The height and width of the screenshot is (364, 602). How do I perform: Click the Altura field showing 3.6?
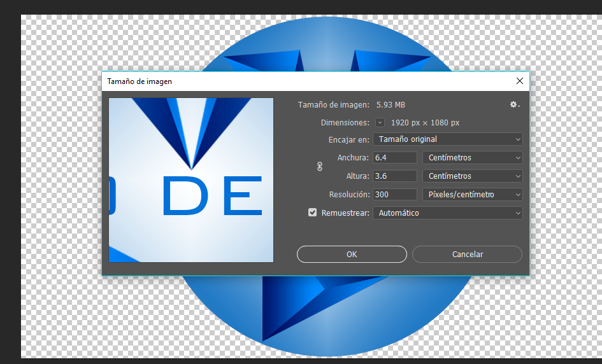(x=395, y=176)
